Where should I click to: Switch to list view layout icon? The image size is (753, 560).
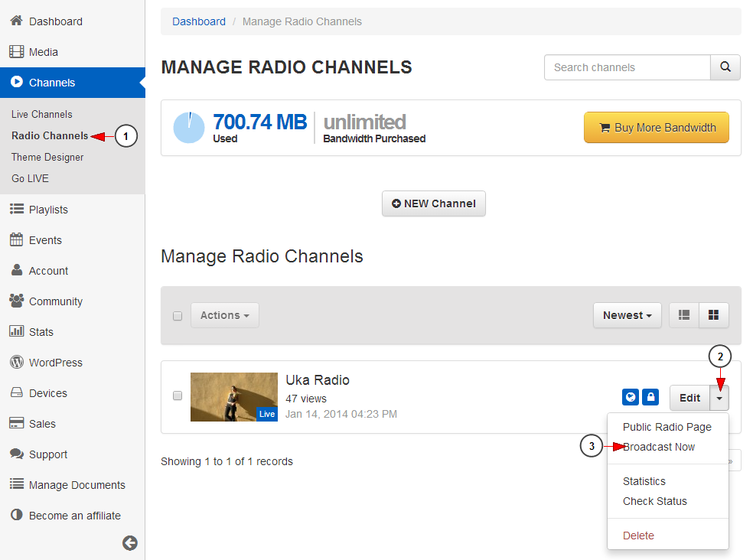click(684, 315)
